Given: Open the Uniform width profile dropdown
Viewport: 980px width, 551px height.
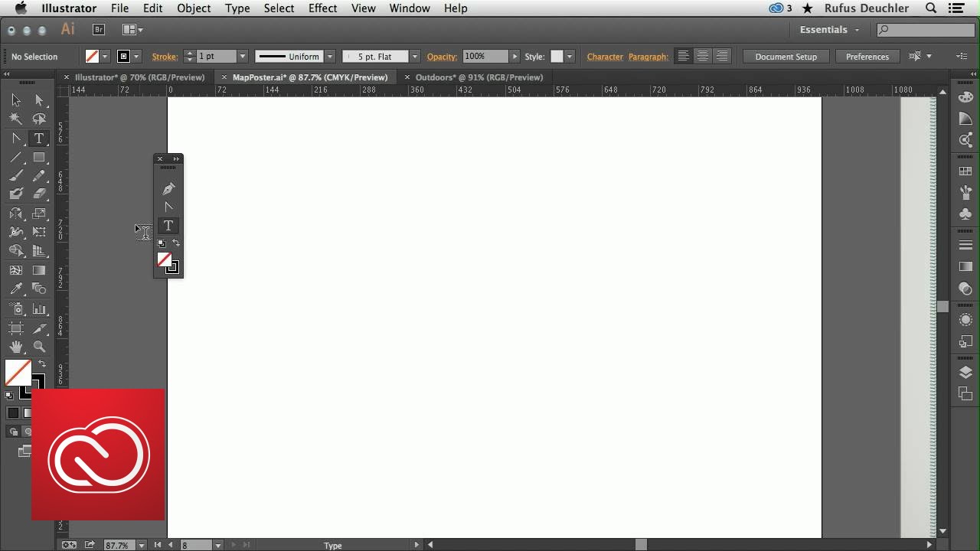Looking at the screenshot, I should click(x=330, y=57).
